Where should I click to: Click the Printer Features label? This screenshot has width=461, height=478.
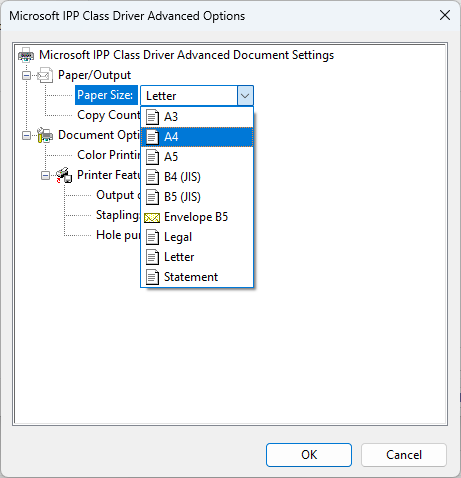click(109, 175)
